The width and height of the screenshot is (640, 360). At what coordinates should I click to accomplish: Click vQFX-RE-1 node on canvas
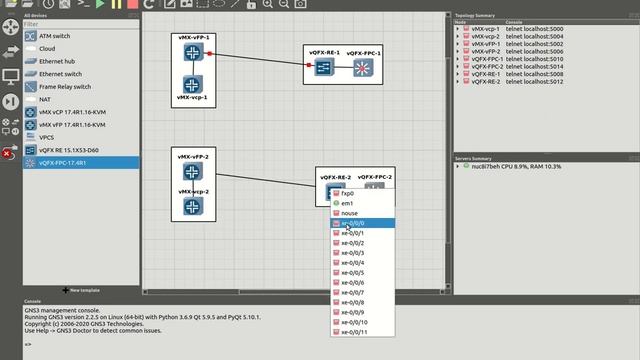324,67
